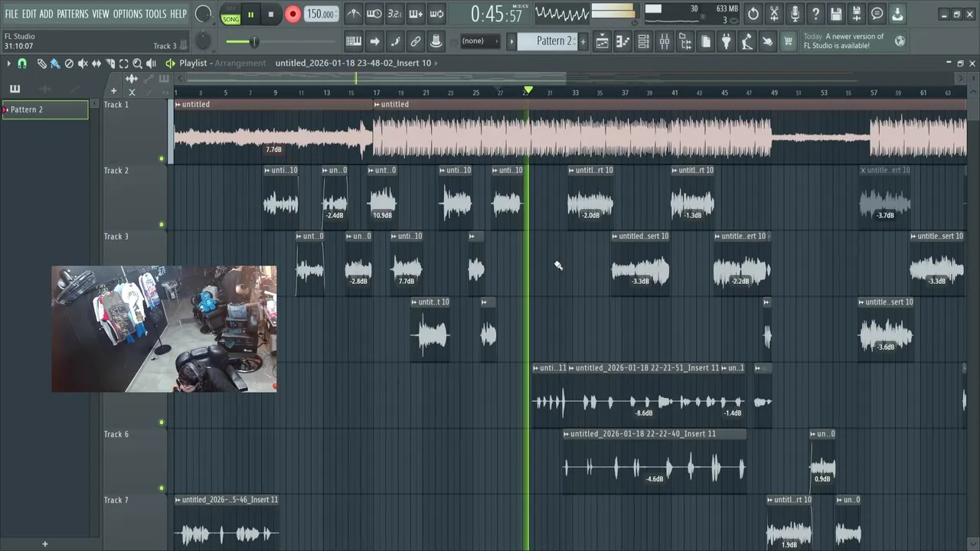This screenshot has width=980, height=551.
Task: Open the Pattern 2 selector dropdown
Action: [547, 41]
